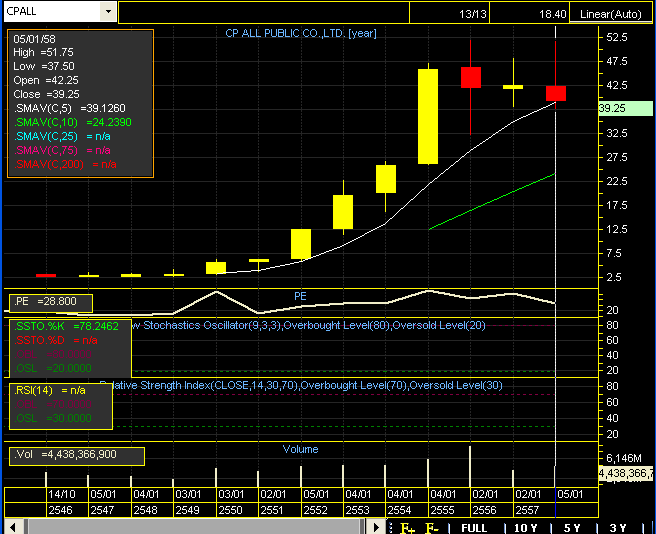The image size is (656, 534).
Task: Click the red candlestick for 2556
Action: (x=471, y=77)
